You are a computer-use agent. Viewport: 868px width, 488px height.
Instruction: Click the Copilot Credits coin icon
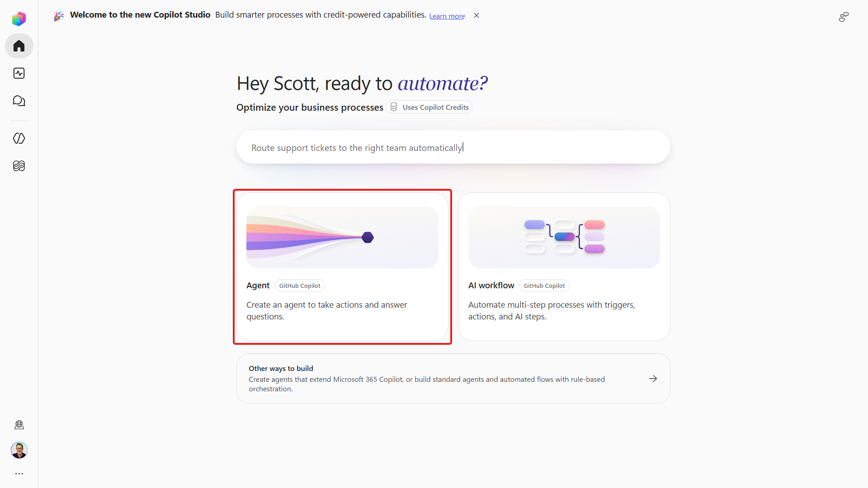(394, 107)
